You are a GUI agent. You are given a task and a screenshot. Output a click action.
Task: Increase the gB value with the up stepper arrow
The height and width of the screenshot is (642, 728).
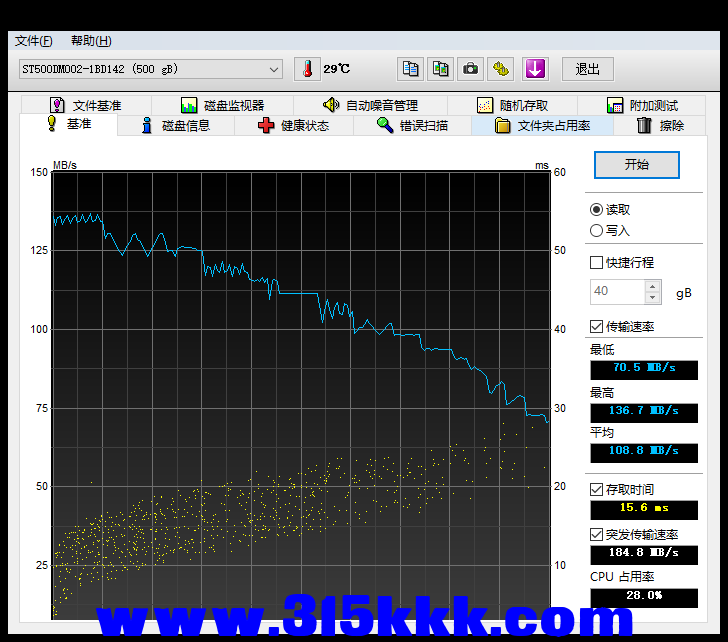[x=653, y=286]
